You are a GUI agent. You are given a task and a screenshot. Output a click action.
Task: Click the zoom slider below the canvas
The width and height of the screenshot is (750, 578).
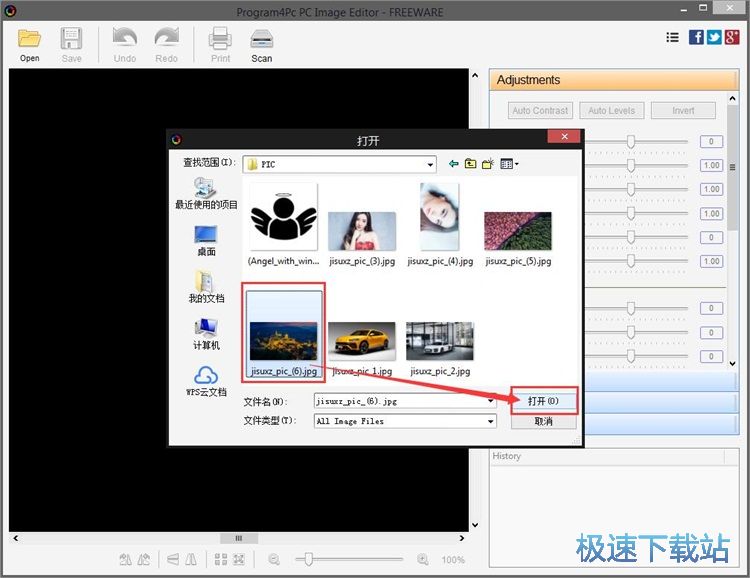pos(310,560)
